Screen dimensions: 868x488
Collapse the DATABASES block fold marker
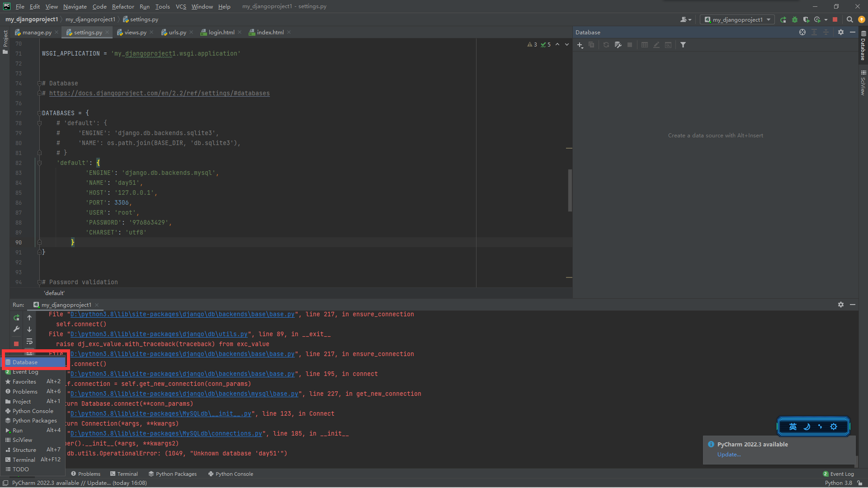click(x=39, y=113)
